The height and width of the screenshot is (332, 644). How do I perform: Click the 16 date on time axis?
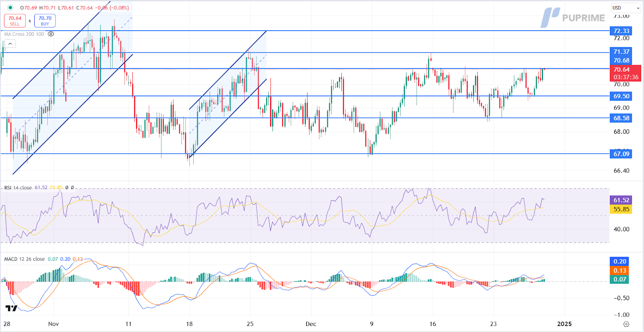[x=433, y=324]
